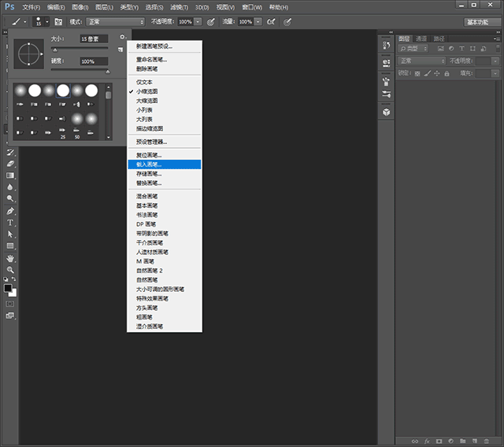Open the blend mode 模式 dropdown
The width and height of the screenshot is (504, 447).
click(115, 22)
